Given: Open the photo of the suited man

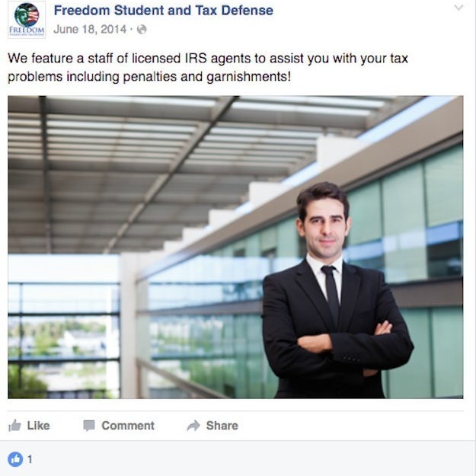Looking at the screenshot, I should pyautogui.click(x=235, y=247).
